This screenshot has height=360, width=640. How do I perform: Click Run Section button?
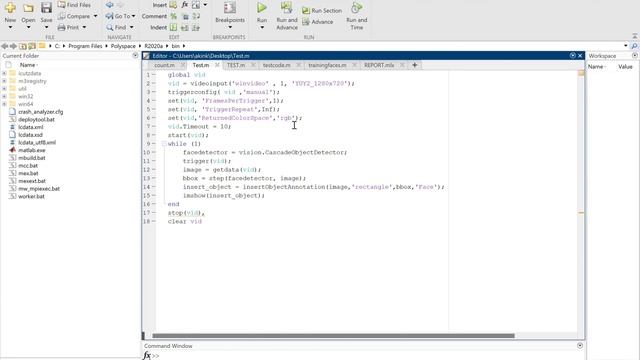coord(322,11)
